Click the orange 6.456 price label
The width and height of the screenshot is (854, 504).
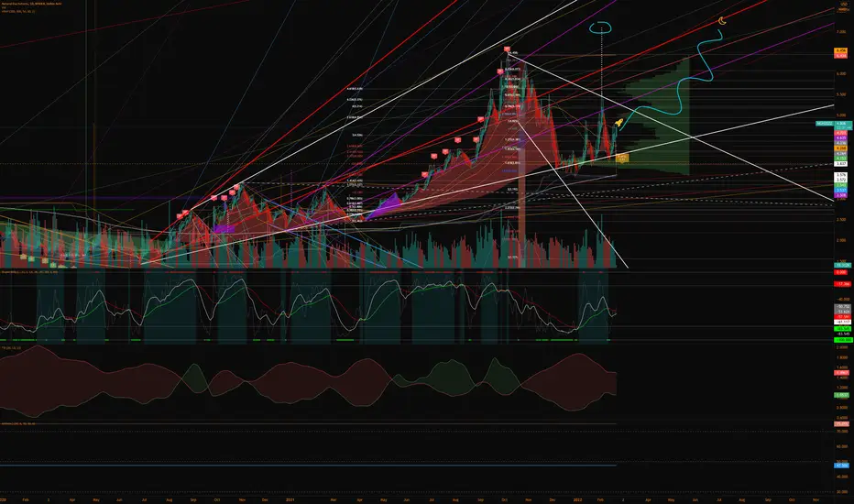[x=841, y=50]
